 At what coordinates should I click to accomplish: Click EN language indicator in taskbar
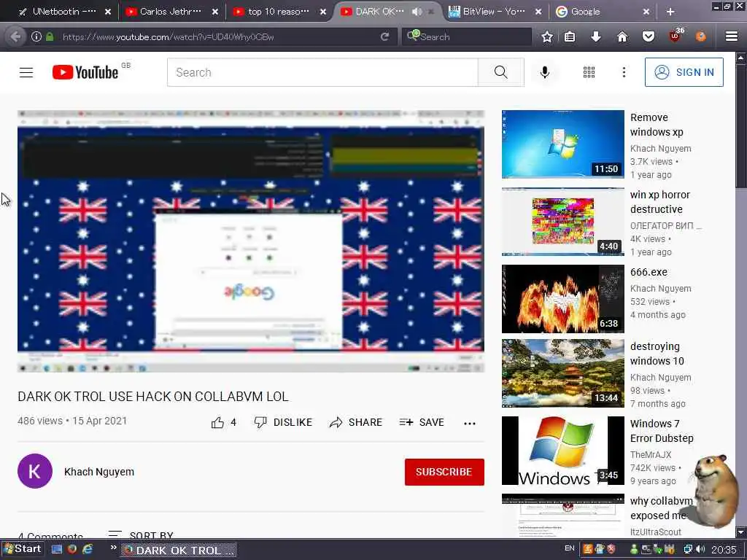[569, 548]
